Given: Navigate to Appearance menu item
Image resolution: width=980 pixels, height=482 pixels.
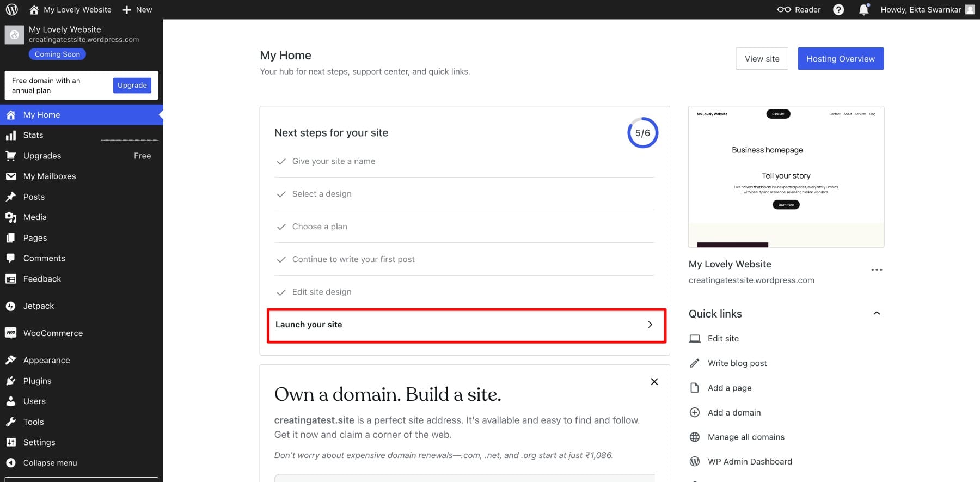Looking at the screenshot, I should tap(82, 360).
